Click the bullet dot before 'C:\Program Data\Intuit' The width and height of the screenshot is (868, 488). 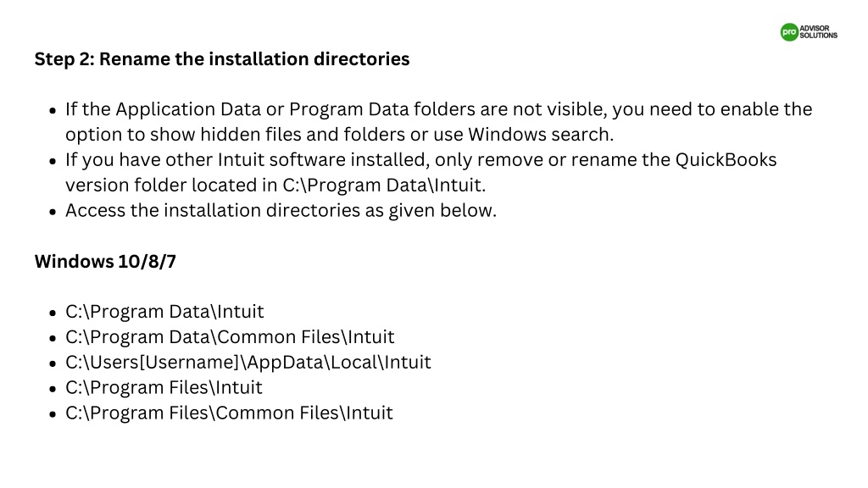pos(53,313)
